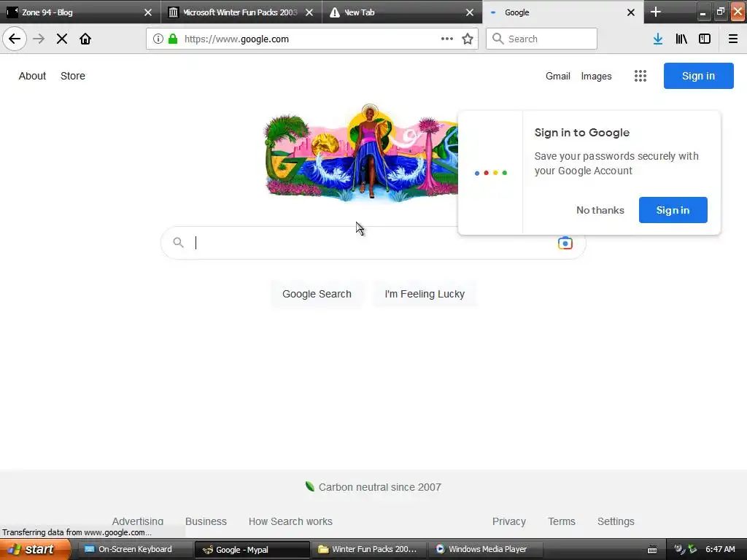Screen dimensions: 747x560
Task: Open the Google Doodle illustration
Action: click(361, 153)
